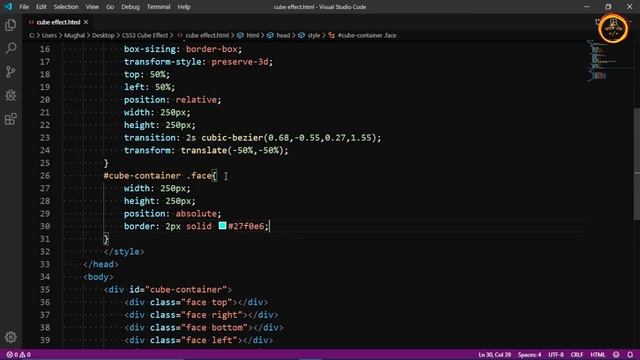Open the View menu
The width and height of the screenshot is (640, 360).
[x=92, y=7]
